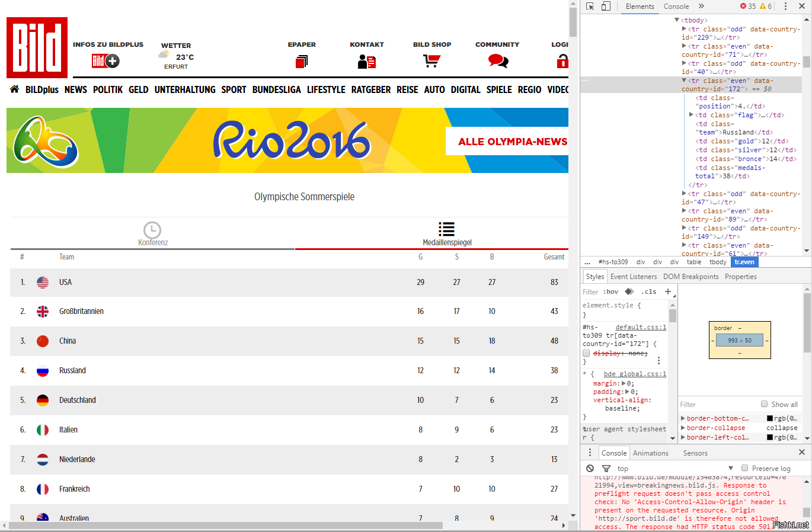Close the console drawer with X
Image resolution: width=812 pixels, height=532 pixels.
802,452
